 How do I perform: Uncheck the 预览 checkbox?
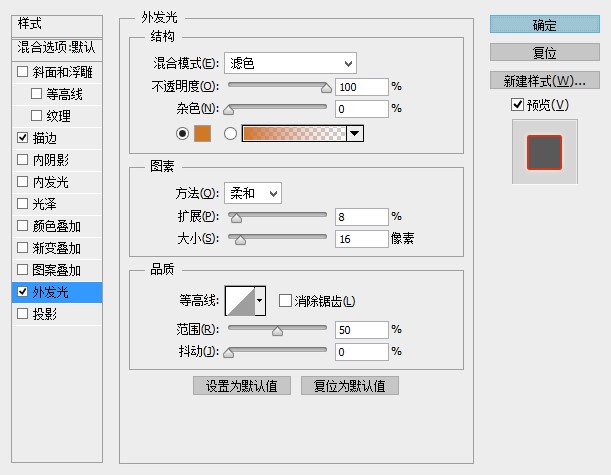click(517, 104)
